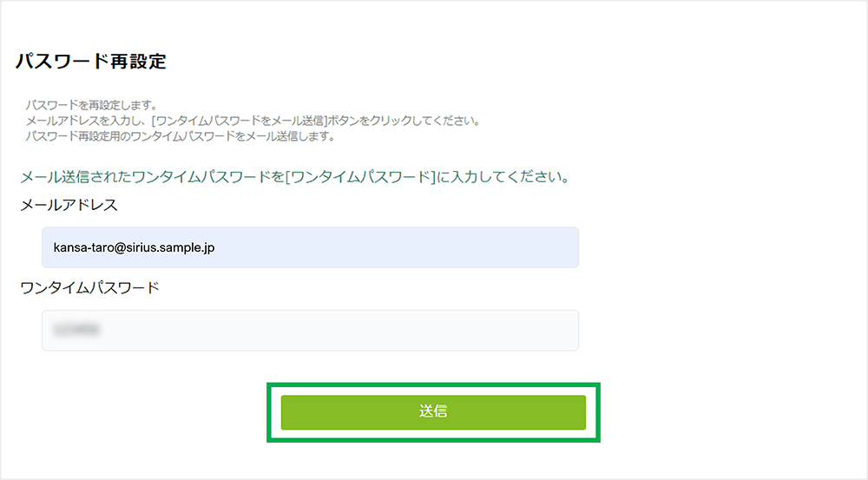Click the 送信 submit button
868x480 pixels.
(433, 412)
